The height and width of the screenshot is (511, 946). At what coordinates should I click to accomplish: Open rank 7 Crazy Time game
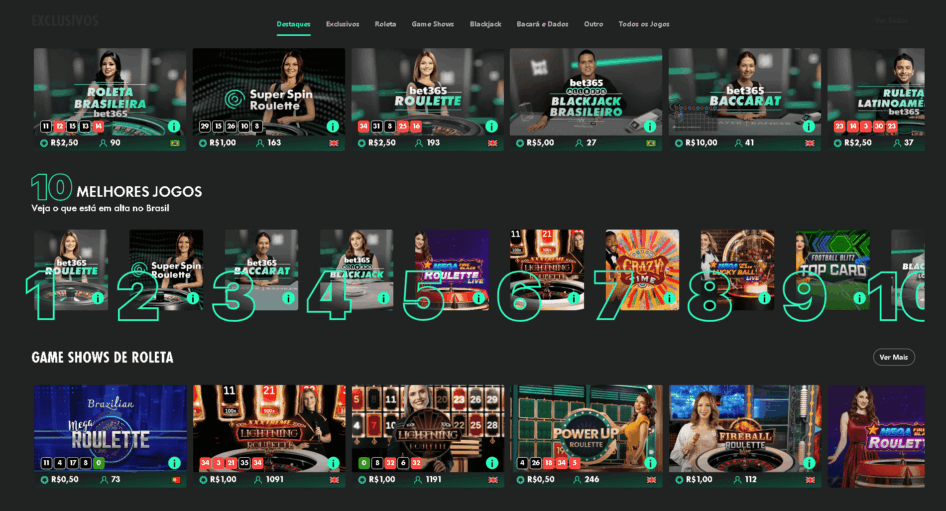click(x=643, y=270)
